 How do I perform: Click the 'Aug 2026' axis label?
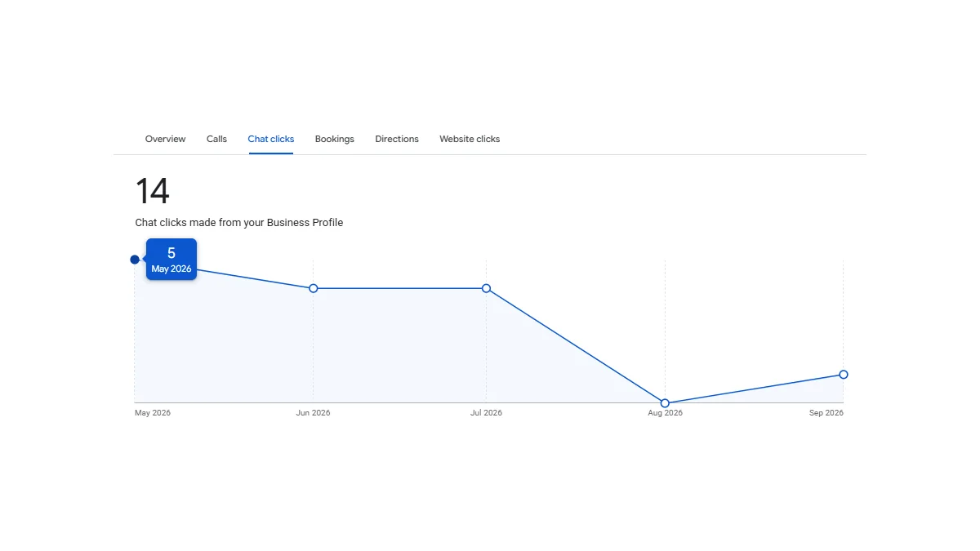pyautogui.click(x=665, y=413)
